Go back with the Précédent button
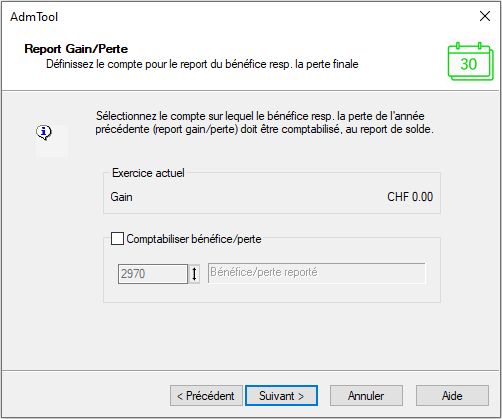 coord(206,396)
